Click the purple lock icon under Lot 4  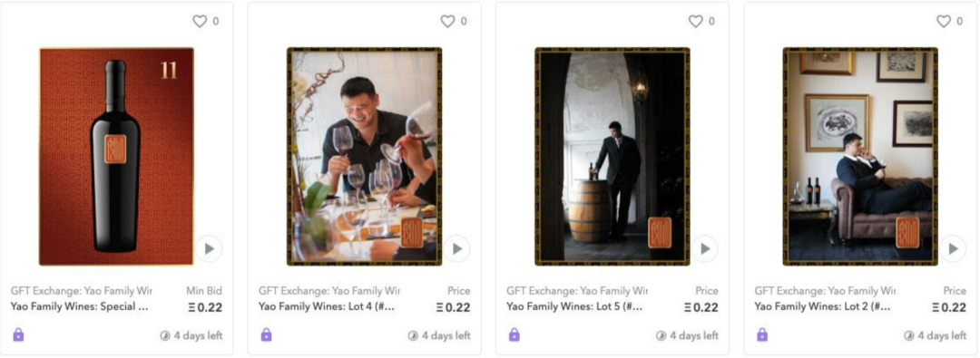click(266, 334)
